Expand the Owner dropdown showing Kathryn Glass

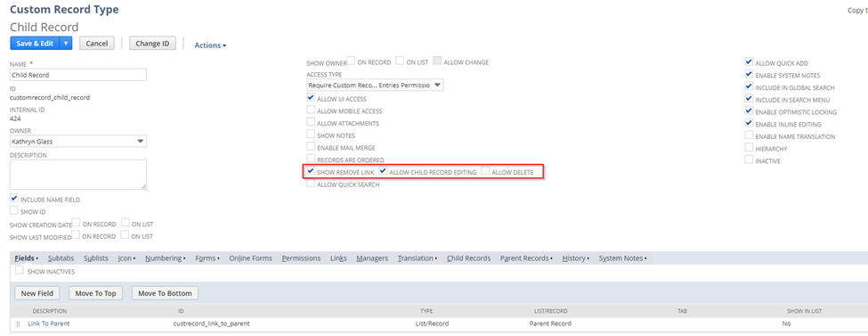(x=78, y=142)
